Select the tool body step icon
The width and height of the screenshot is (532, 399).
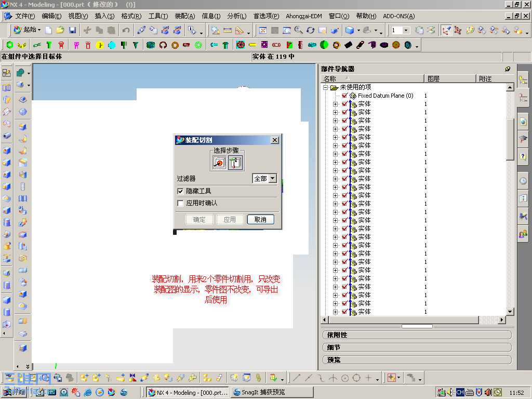(235, 163)
